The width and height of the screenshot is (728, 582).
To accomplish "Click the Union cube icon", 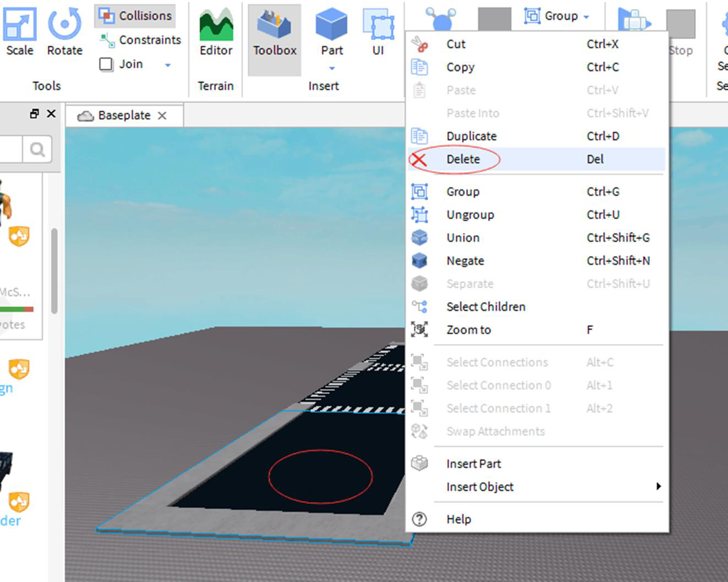I will click(419, 237).
